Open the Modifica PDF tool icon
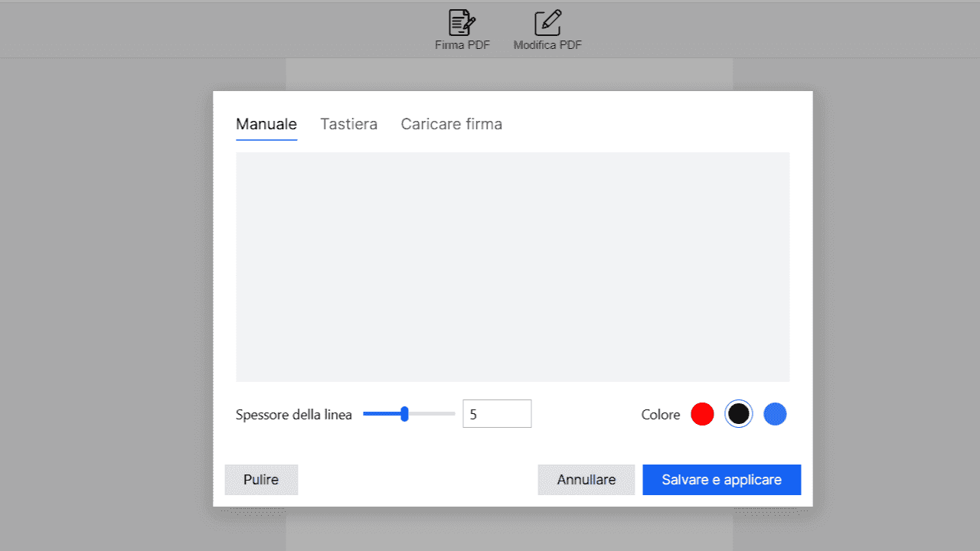This screenshot has height=551, width=980. pyautogui.click(x=547, y=22)
